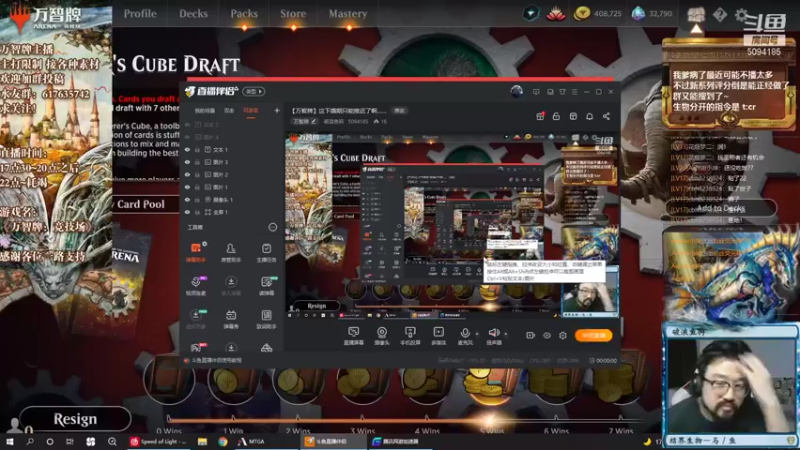Select the 全屏 1 source row
The width and height of the screenshot is (800, 450).
tap(232, 212)
